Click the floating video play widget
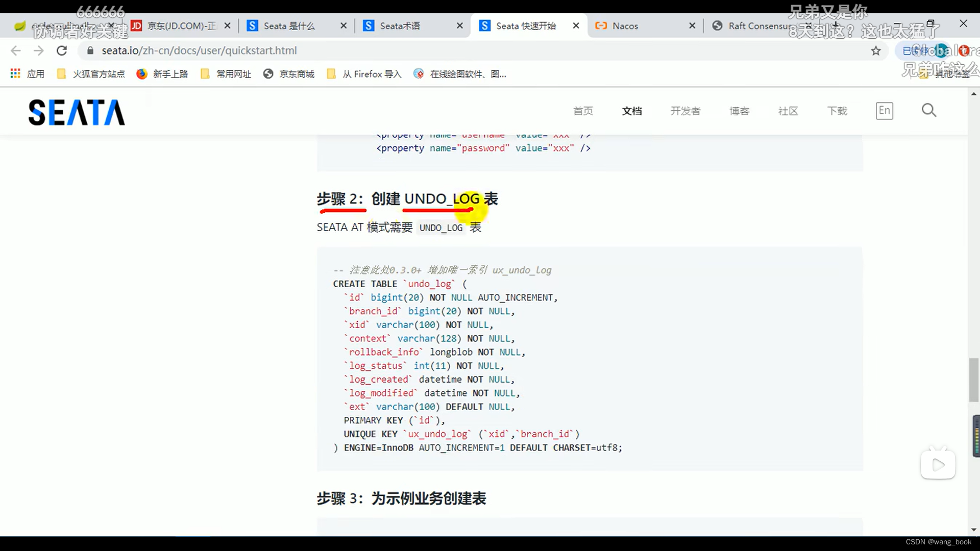The width and height of the screenshot is (980, 551). (938, 464)
